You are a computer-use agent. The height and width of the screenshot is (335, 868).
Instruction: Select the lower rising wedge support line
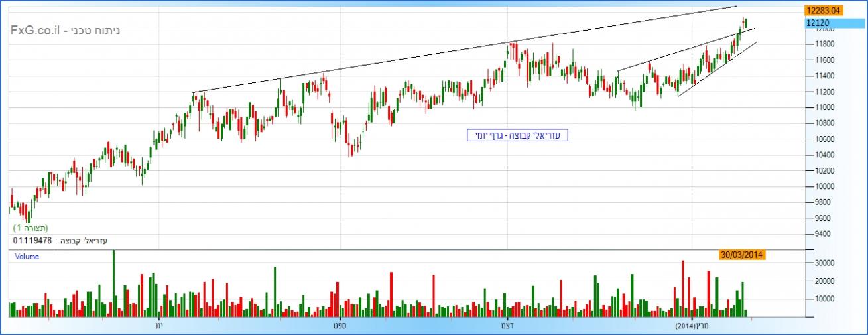[x=716, y=70]
